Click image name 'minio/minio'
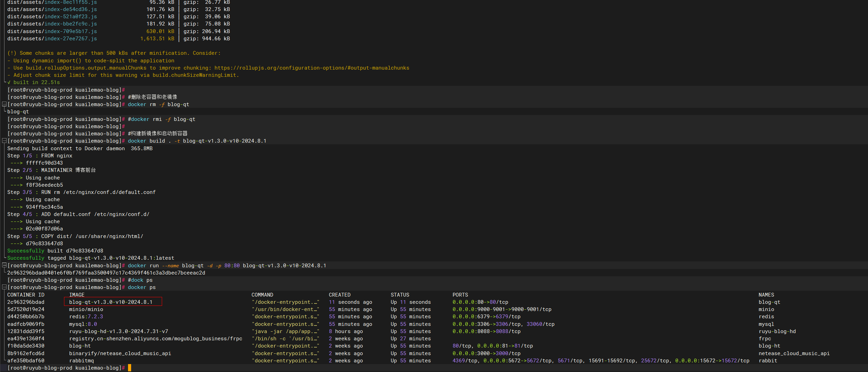The width and height of the screenshot is (868, 372). coord(86,309)
